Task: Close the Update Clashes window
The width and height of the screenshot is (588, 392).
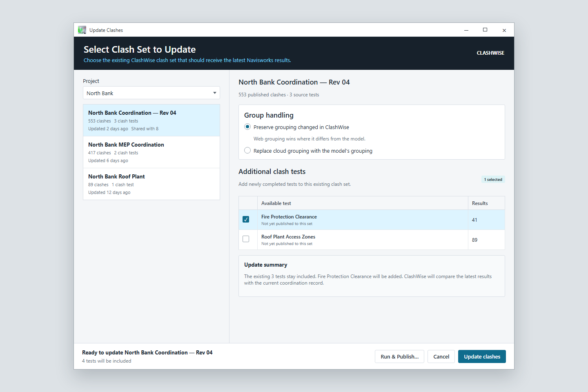Action: pos(504,30)
